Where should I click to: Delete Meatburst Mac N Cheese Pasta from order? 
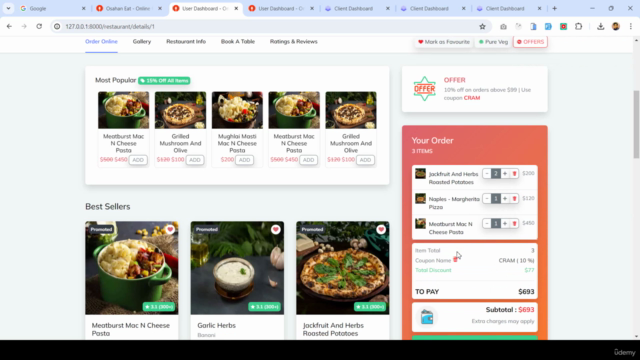(x=514, y=223)
